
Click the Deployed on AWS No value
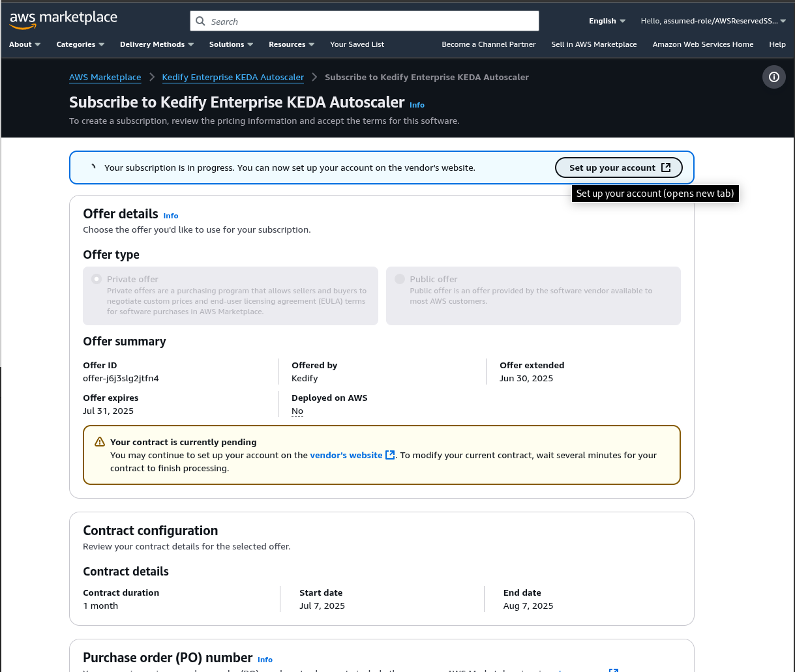pos(297,411)
